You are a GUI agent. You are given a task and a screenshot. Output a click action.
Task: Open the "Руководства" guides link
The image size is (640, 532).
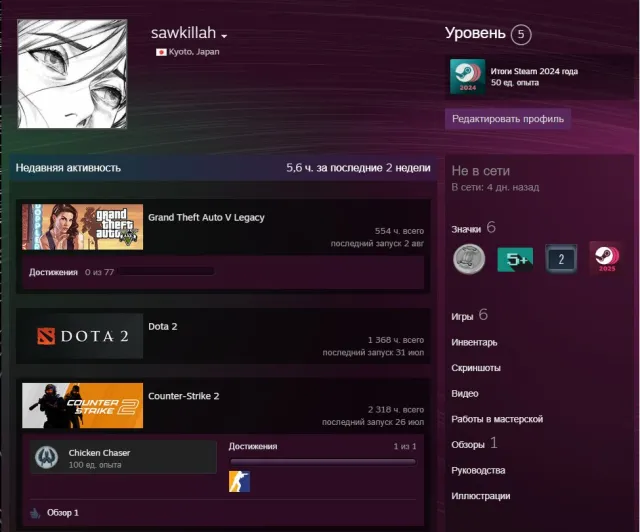click(x=478, y=471)
